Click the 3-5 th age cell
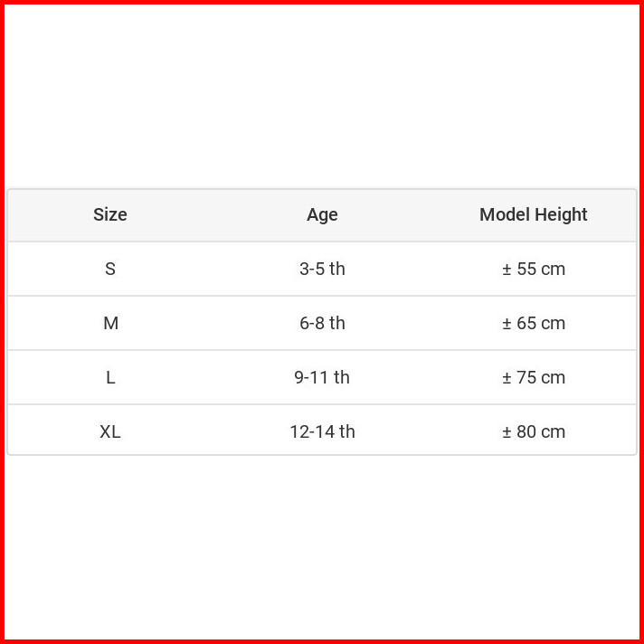 point(322,269)
